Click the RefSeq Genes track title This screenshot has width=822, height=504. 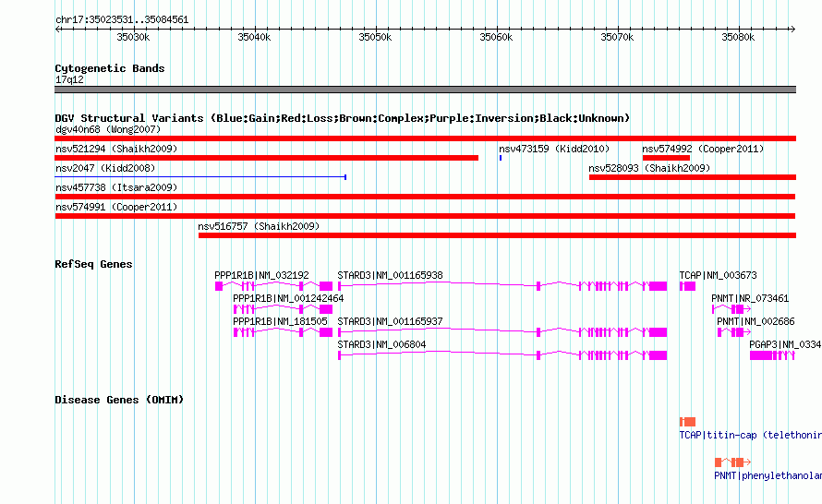pyautogui.click(x=93, y=263)
